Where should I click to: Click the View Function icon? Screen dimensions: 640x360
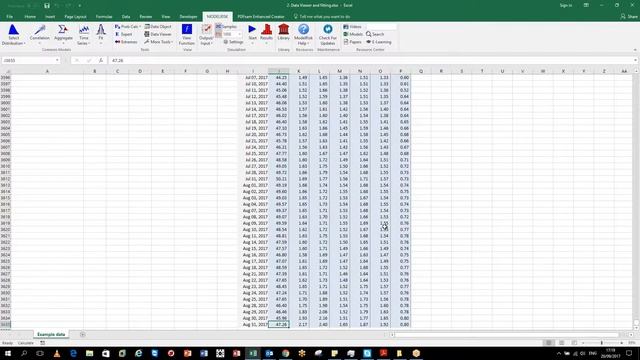[187, 34]
